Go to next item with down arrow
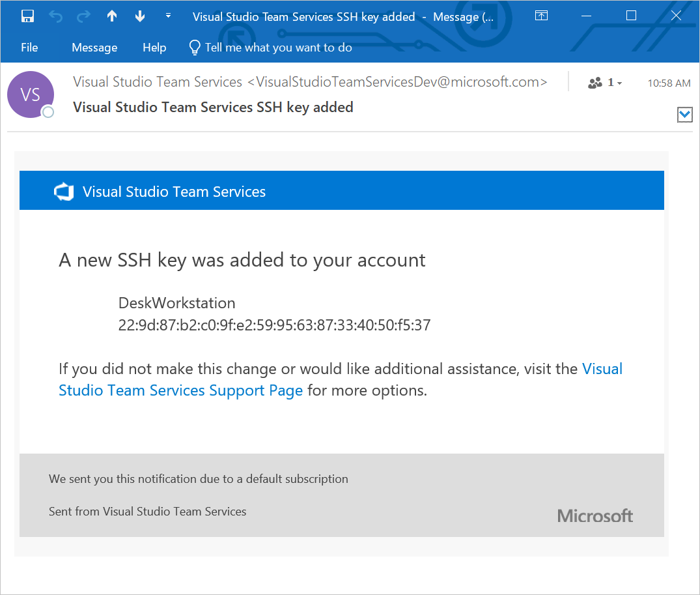The image size is (700, 595). 140,16
